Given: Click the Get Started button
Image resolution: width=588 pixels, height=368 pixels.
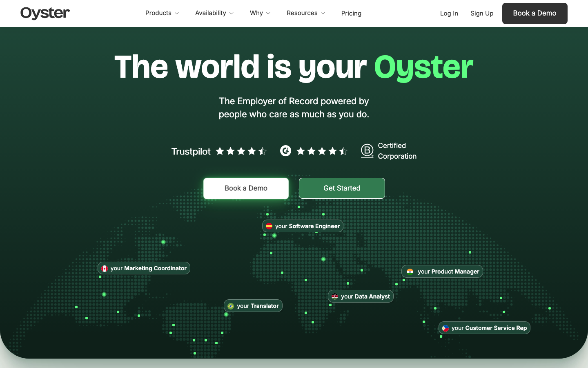Looking at the screenshot, I should (x=342, y=188).
